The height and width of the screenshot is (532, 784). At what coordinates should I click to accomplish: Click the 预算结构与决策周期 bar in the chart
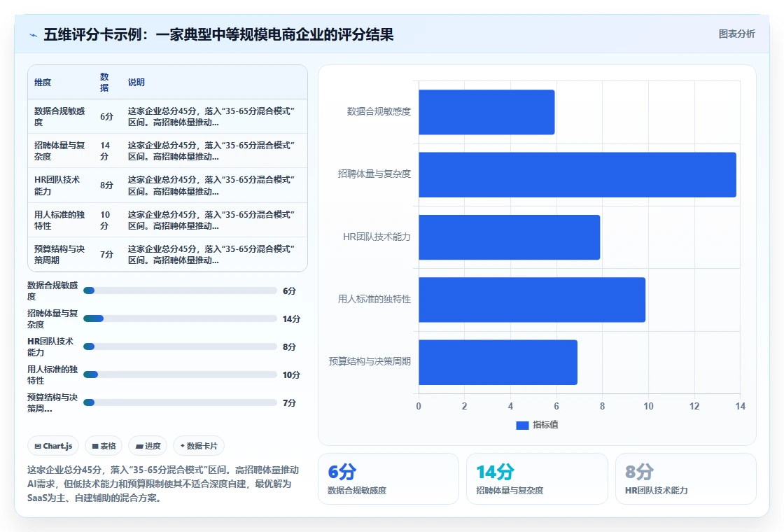498,362
